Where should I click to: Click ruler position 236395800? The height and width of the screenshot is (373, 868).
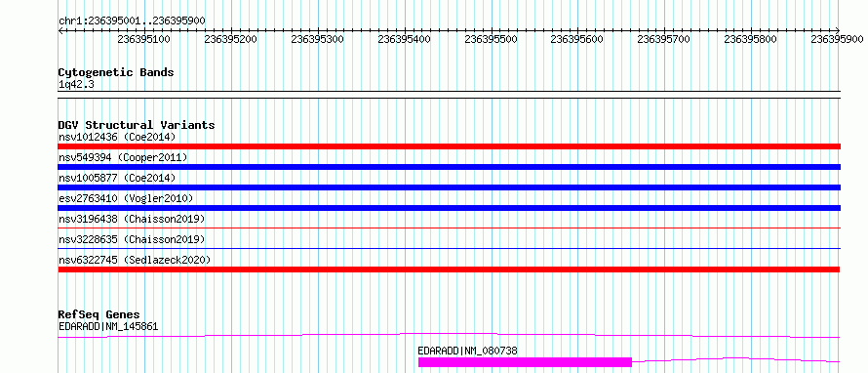pyautogui.click(x=751, y=39)
